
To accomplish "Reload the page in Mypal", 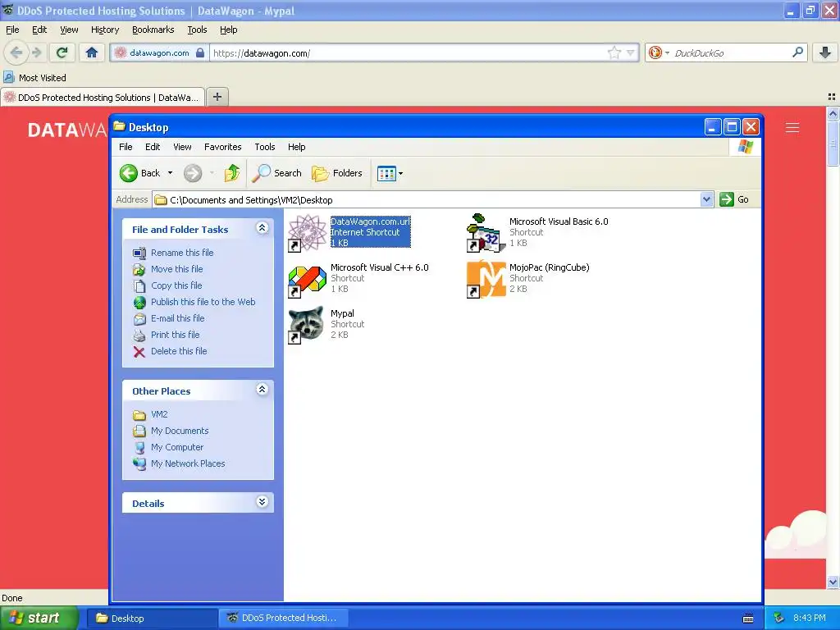I will tap(62, 52).
